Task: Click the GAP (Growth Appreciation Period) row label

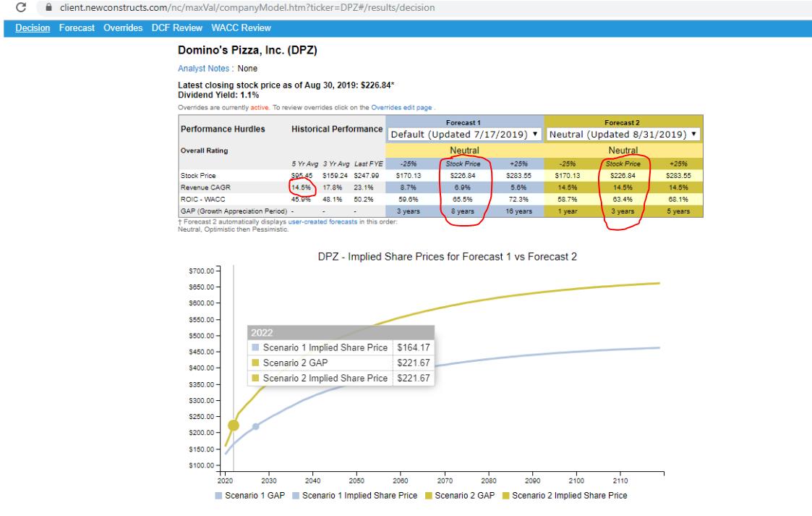Action: coord(234,211)
